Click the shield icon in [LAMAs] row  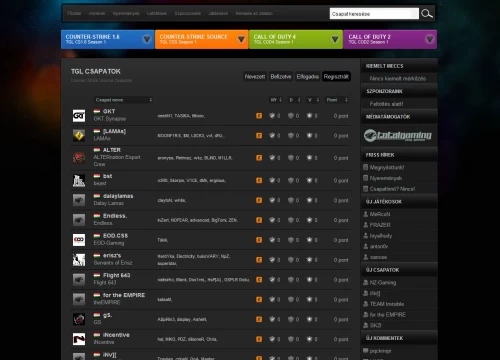tap(291, 136)
